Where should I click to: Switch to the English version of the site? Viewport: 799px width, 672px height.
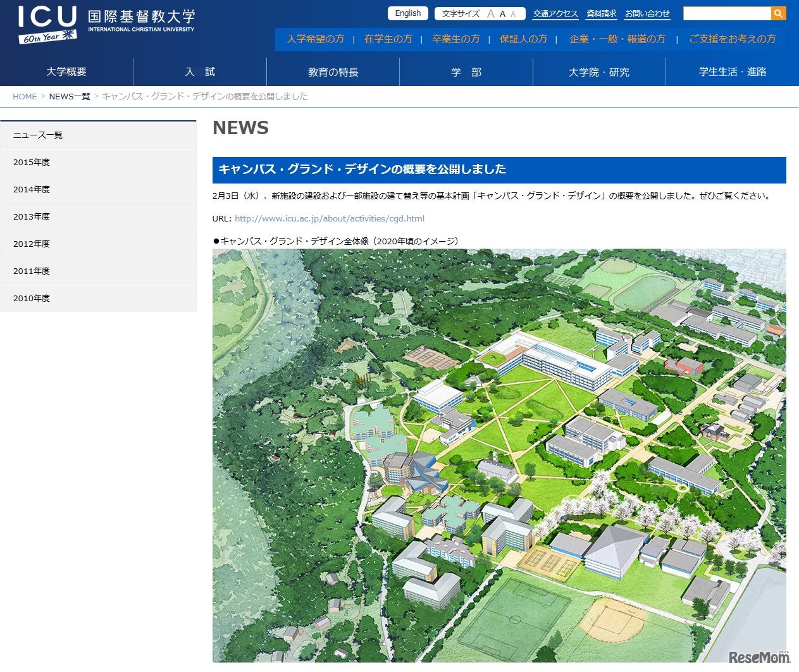(407, 13)
